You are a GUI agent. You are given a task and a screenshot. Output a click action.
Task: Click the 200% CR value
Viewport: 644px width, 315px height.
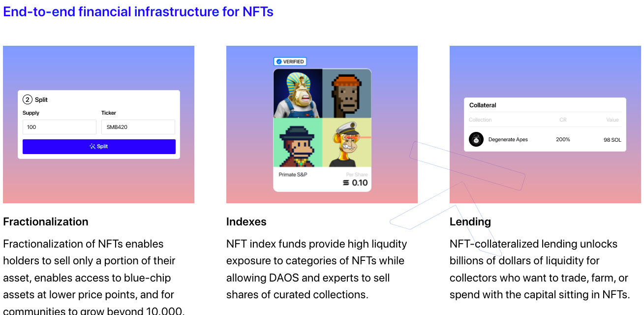563,139
